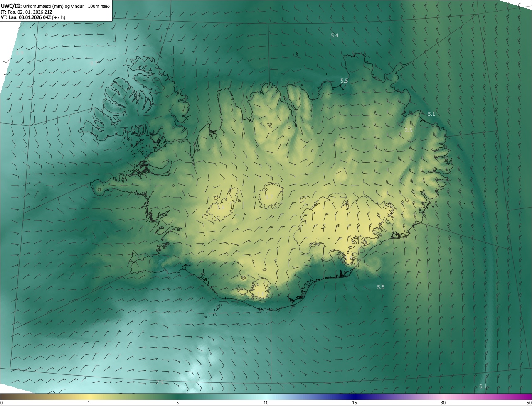The image size is (532, 406).
Task: Click the colorbar tick label 0
Action: click(x=2, y=403)
